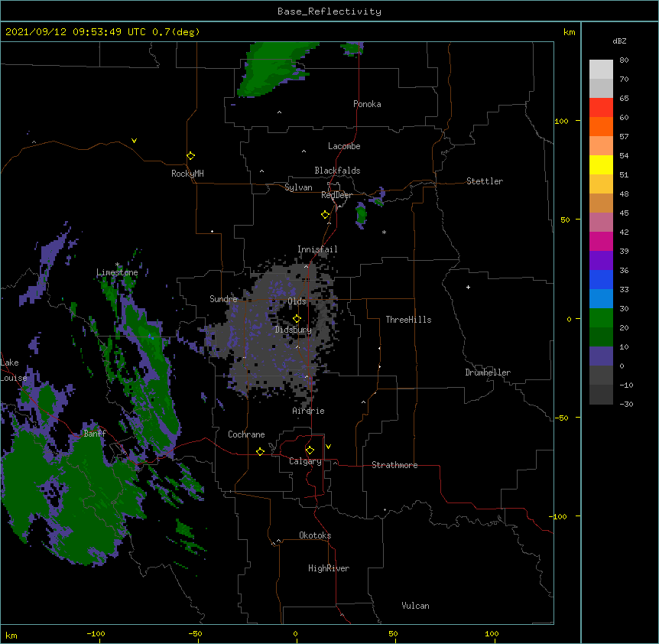Click the yellow diamond marker below Cochrane

(x=260, y=451)
